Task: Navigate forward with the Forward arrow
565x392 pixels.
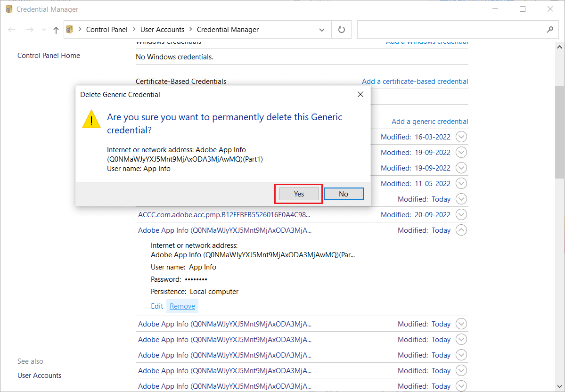Action: click(x=30, y=30)
